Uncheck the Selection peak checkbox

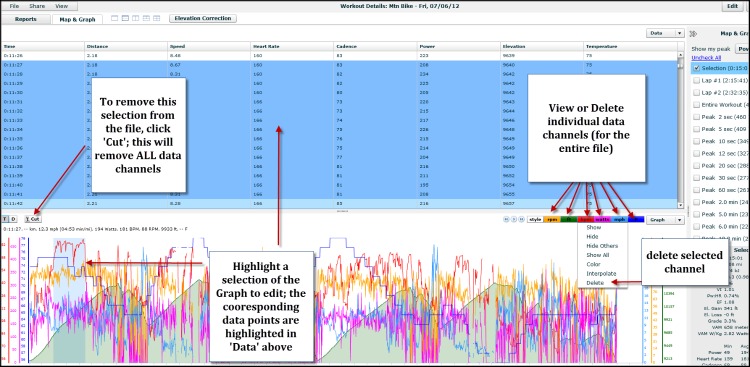[696, 68]
